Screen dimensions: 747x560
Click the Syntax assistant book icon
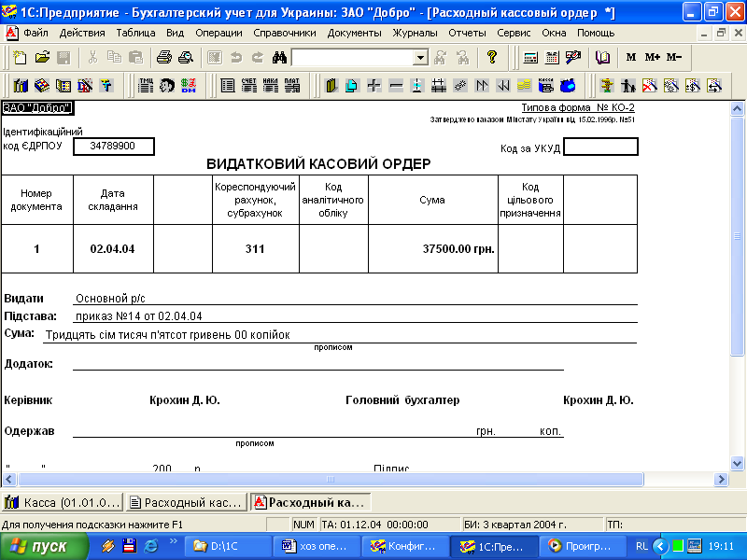(x=602, y=58)
